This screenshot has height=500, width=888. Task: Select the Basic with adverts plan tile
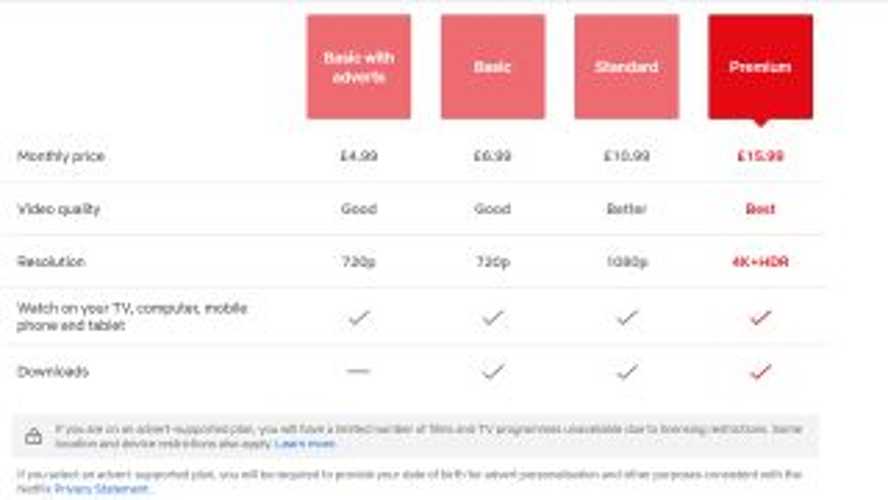pos(358,67)
